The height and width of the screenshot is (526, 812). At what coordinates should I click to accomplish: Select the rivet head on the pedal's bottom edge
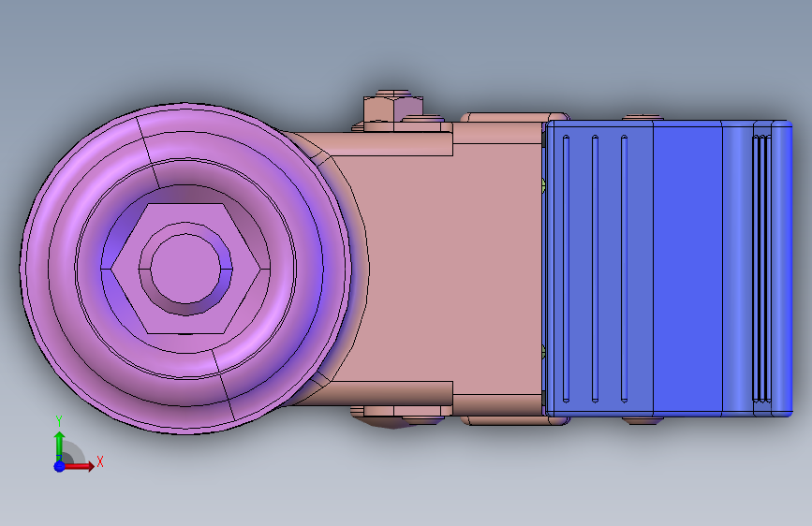[x=642, y=420]
